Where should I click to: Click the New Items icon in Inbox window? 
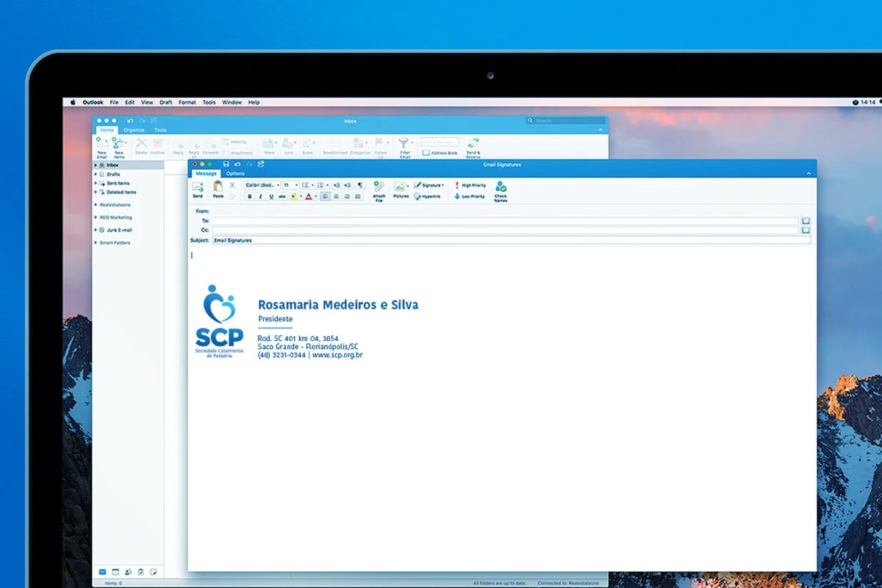118,143
